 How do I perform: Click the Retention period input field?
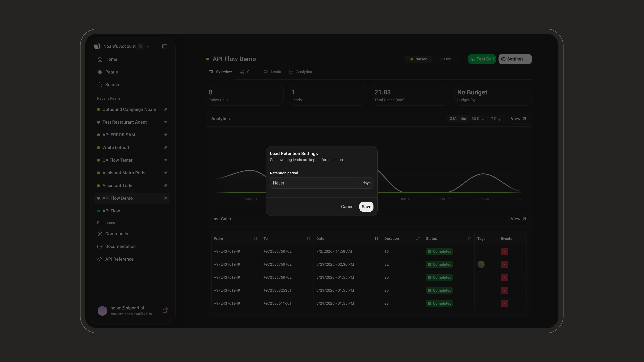[315, 183]
